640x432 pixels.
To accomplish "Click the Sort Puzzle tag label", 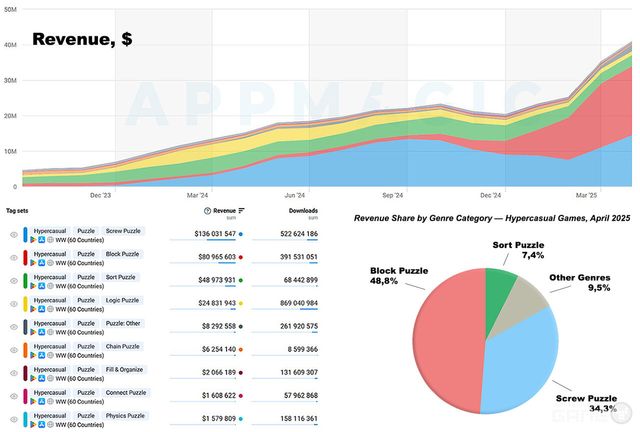I will click(x=122, y=276).
